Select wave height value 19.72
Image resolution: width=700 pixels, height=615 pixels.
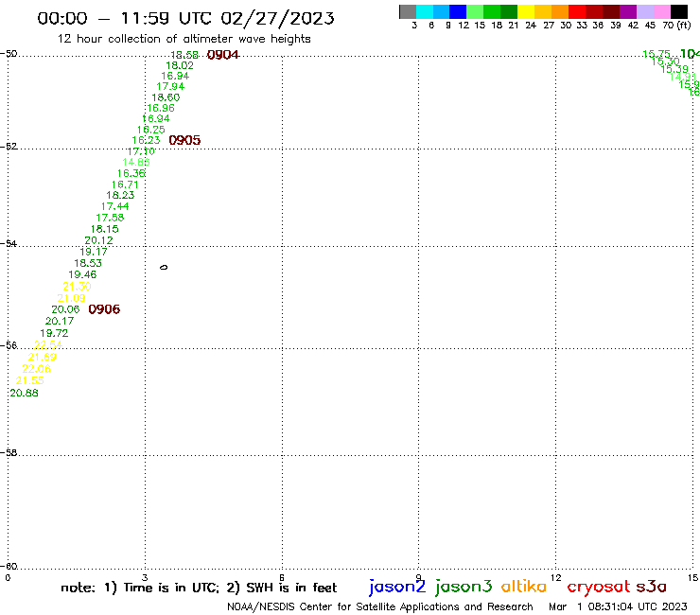[54, 333]
